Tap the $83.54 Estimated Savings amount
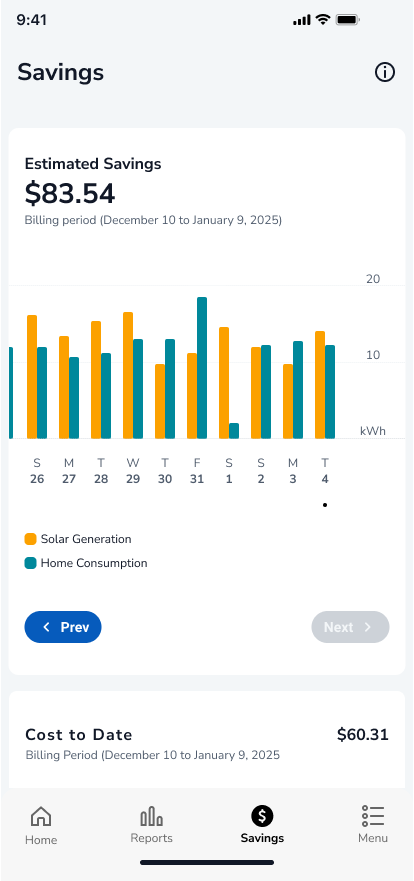The image size is (414, 881). pyautogui.click(x=70, y=194)
